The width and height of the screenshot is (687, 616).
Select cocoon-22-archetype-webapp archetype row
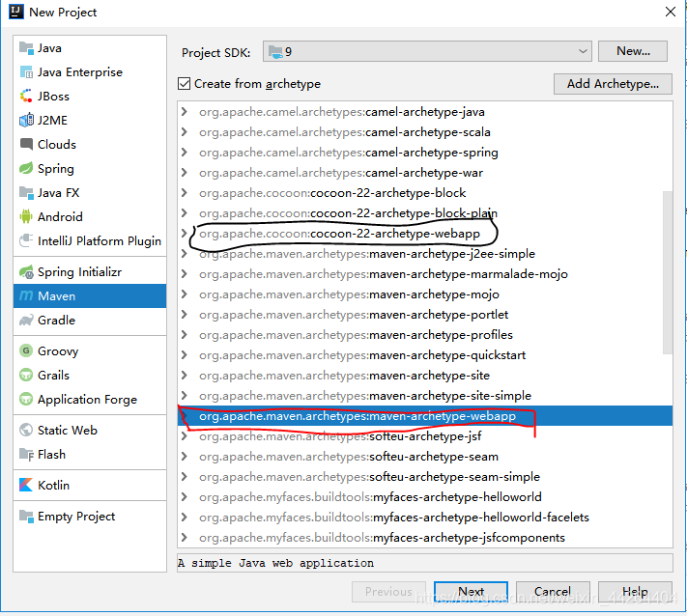tap(425, 234)
